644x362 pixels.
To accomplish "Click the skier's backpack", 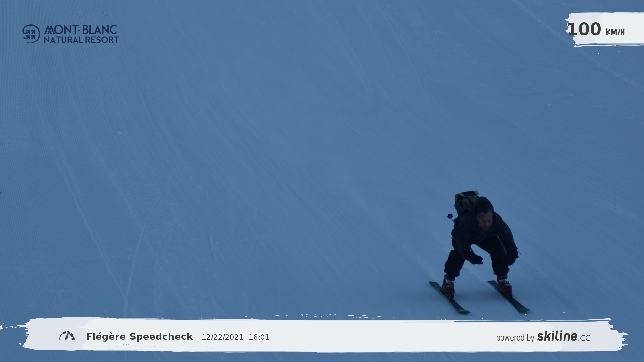I will [x=466, y=202].
